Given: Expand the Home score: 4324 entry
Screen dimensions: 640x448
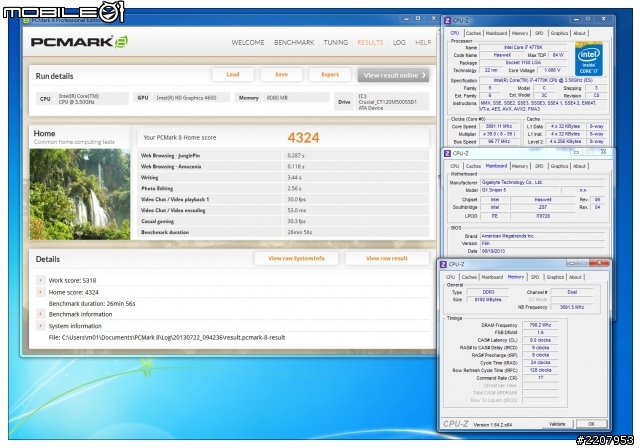Looking at the screenshot, I should click(x=40, y=292).
